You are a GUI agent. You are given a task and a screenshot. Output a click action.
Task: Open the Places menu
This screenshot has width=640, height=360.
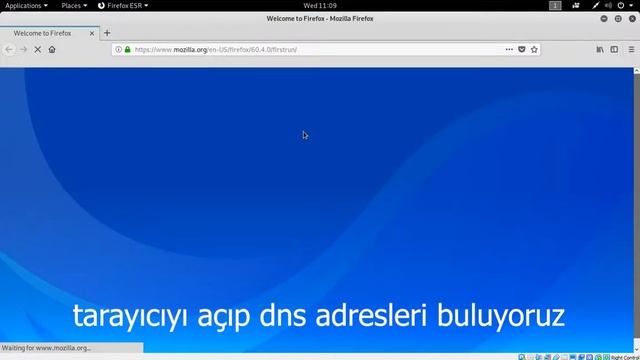[x=74, y=6]
